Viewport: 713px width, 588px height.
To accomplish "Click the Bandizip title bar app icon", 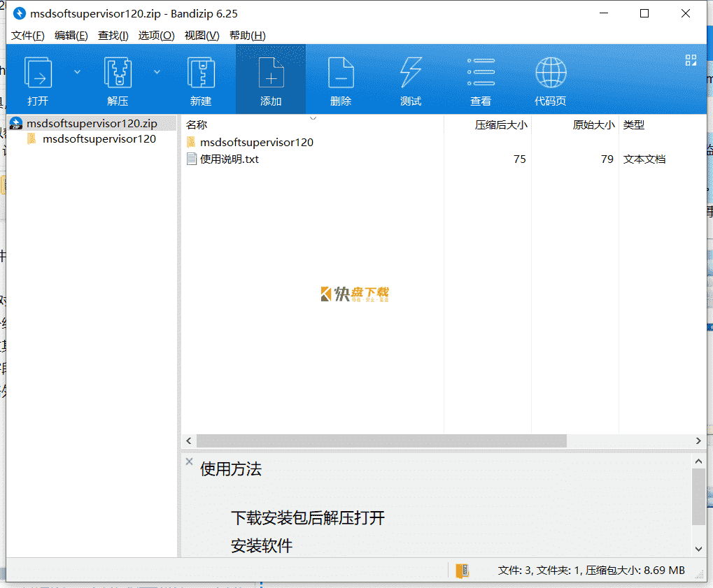I will coord(19,13).
